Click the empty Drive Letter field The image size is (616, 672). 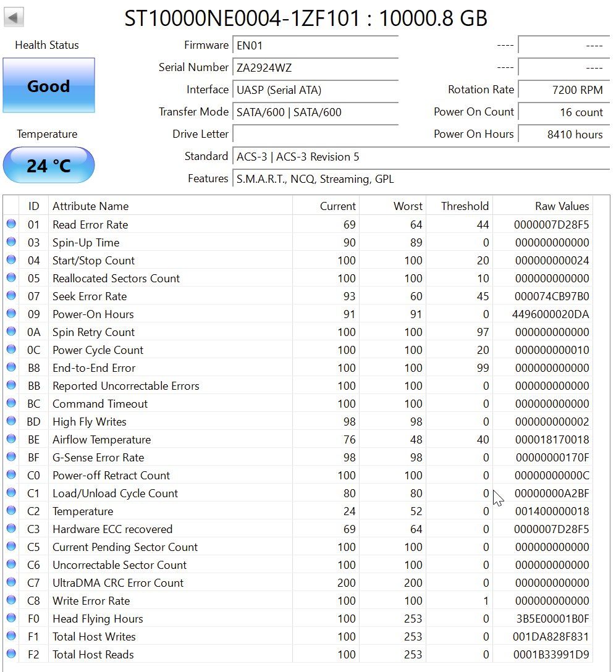click(x=315, y=133)
